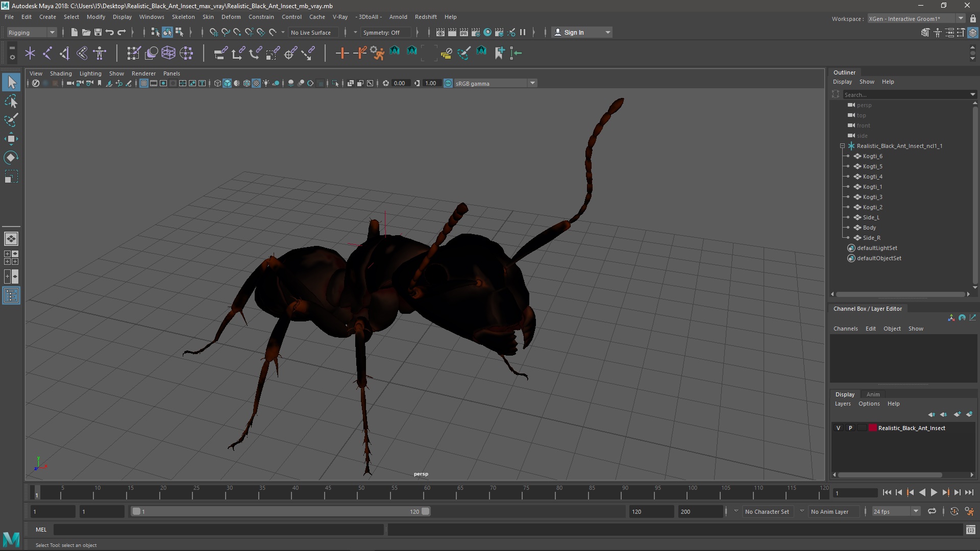Toggle the color management sRGB button

click(448, 83)
